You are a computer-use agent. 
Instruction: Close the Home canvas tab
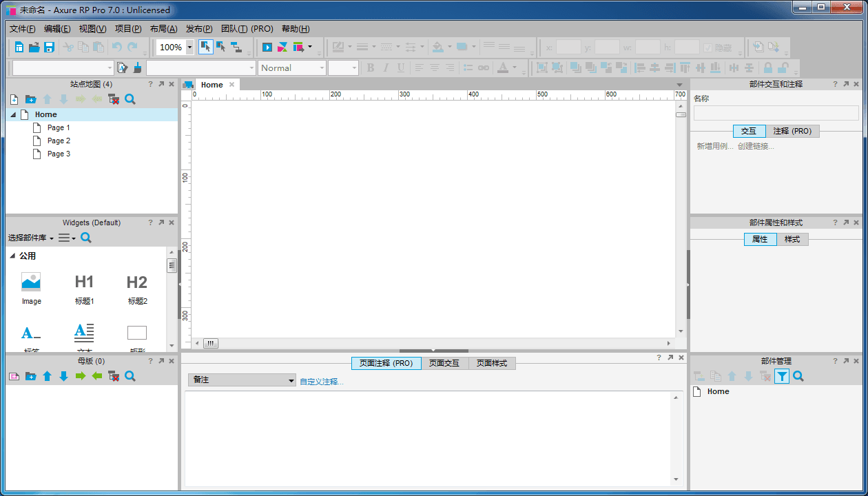pos(232,85)
